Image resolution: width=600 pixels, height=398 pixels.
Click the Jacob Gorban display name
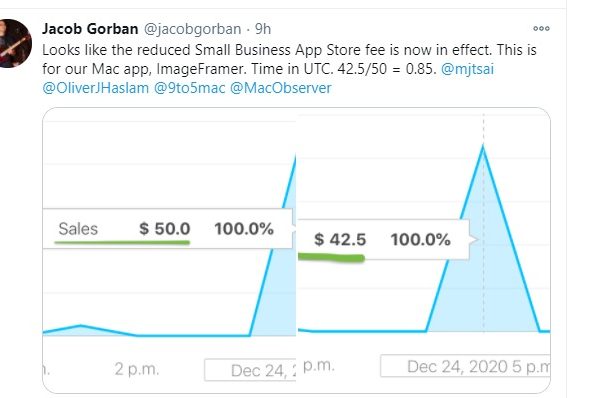[90, 29]
